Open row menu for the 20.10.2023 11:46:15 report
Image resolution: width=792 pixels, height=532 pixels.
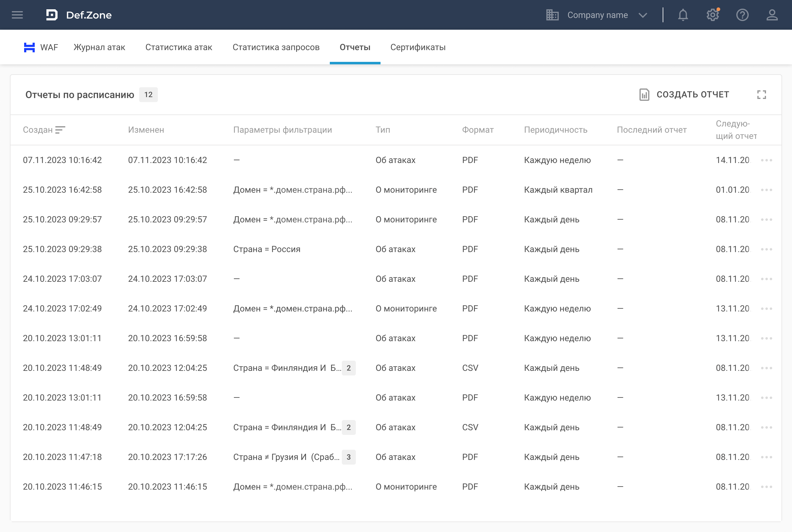tap(766, 487)
